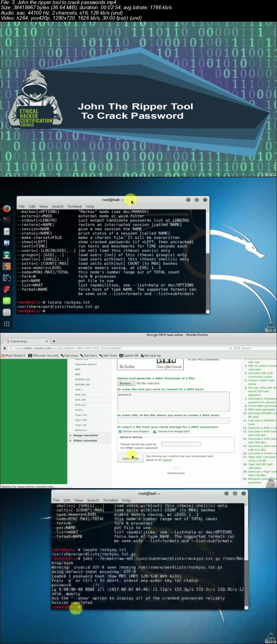Open a new Firefox tab
The image size is (277, 644).
point(54,341)
